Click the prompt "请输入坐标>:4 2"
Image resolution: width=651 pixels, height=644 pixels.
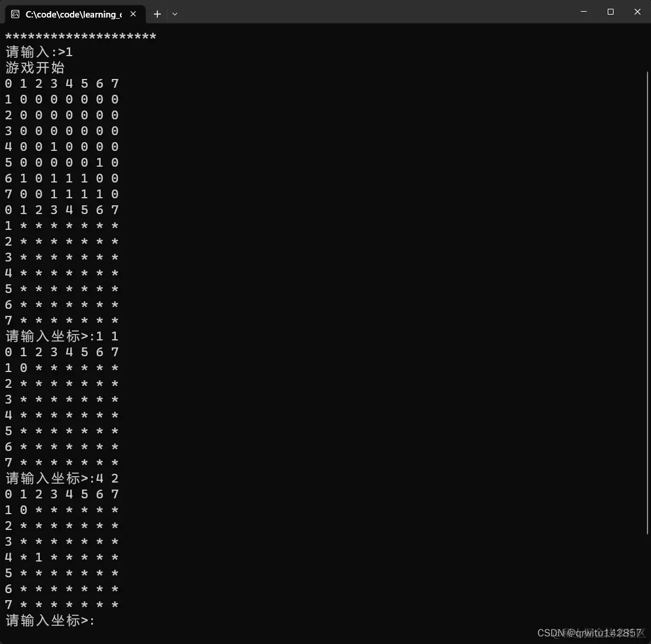(x=62, y=478)
